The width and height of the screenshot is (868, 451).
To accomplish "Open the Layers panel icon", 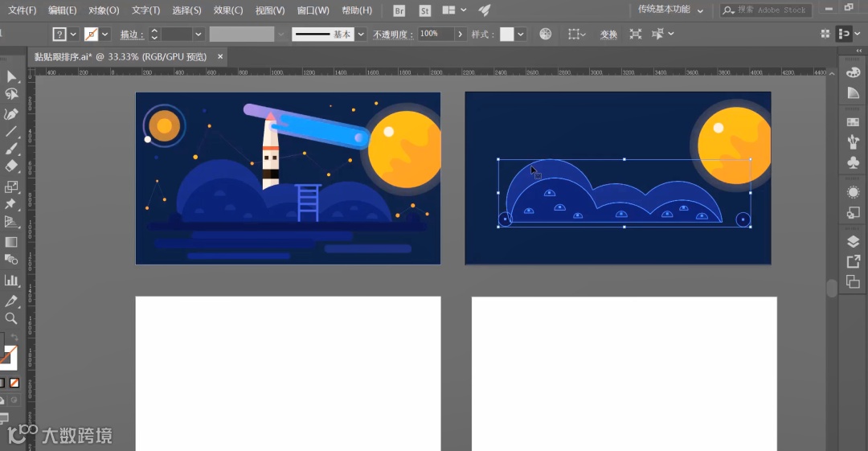I will (853, 242).
